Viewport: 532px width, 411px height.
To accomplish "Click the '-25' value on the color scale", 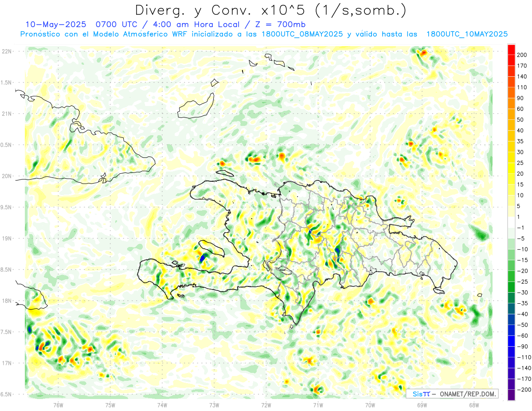I will (x=523, y=282).
